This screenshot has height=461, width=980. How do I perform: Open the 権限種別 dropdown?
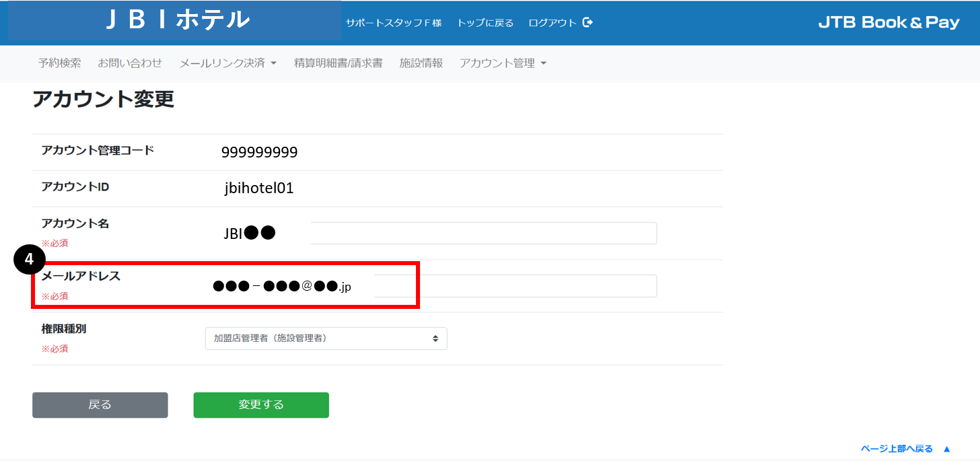[326, 339]
